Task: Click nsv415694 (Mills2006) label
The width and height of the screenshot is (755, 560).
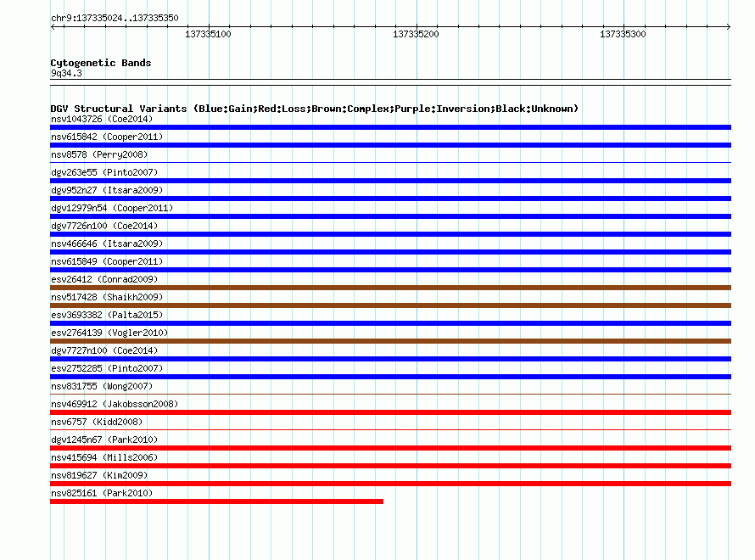Action: (x=104, y=457)
